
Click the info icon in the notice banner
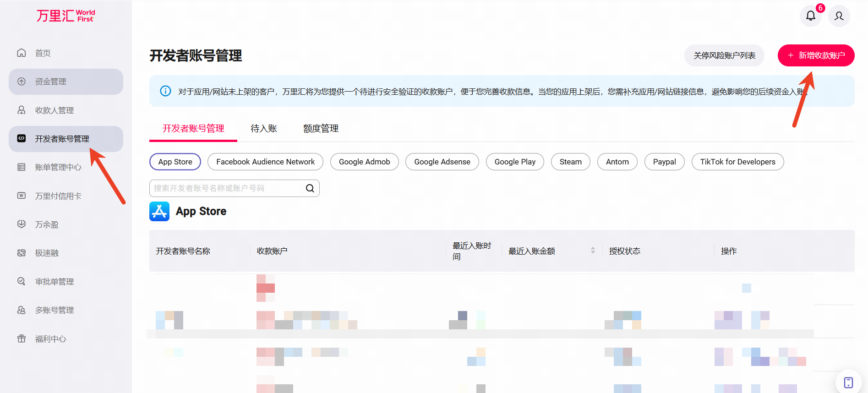pyautogui.click(x=165, y=91)
